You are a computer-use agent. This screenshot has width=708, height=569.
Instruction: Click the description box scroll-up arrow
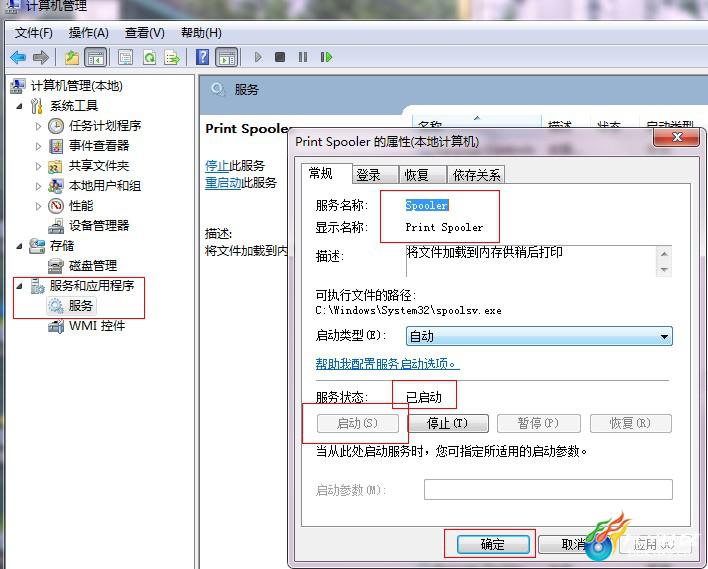(x=664, y=253)
